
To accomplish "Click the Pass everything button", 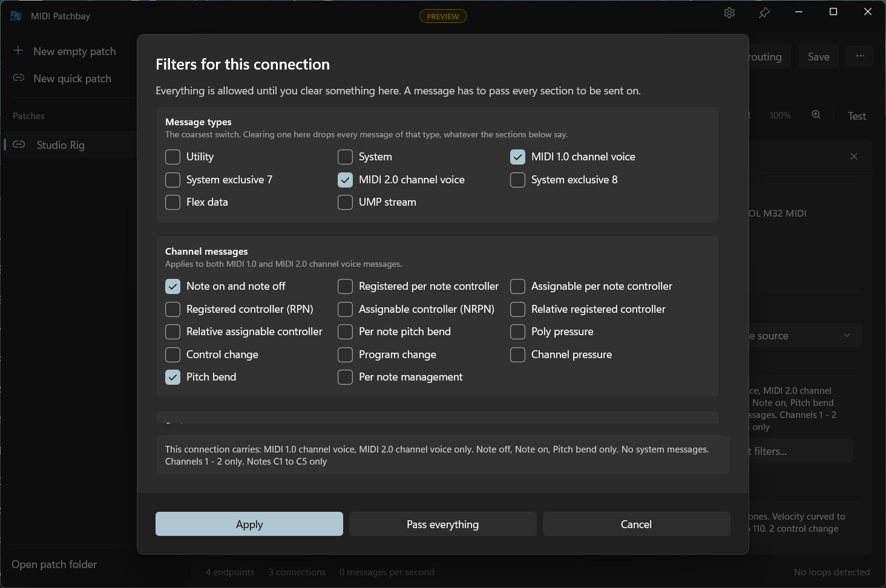I will pyautogui.click(x=443, y=524).
